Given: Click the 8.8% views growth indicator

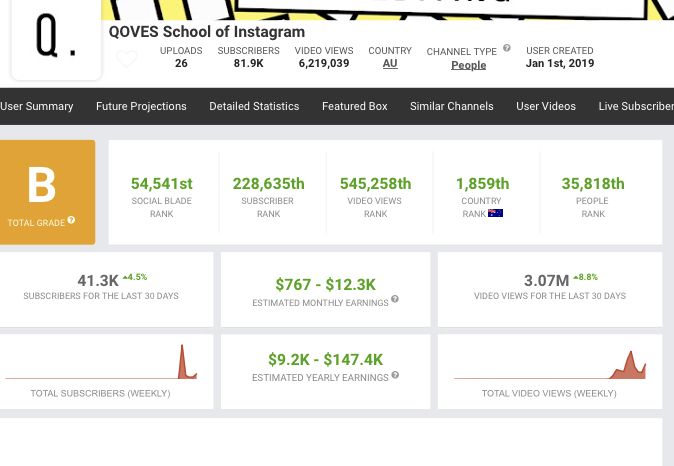Looking at the screenshot, I should pyautogui.click(x=585, y=277).
